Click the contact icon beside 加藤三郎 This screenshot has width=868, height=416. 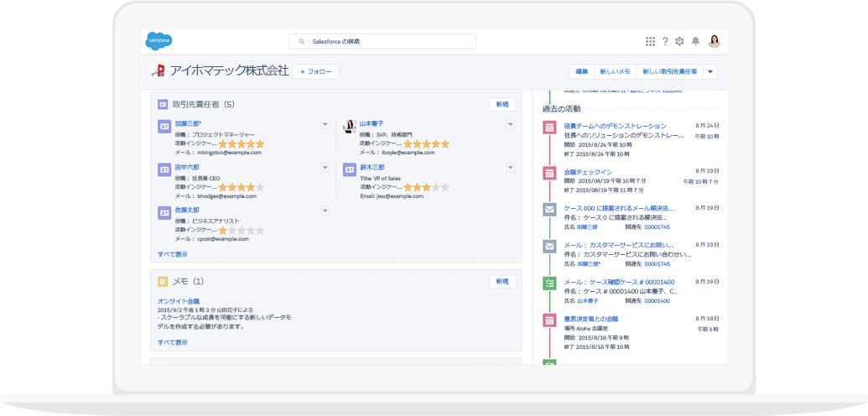(164, 126)
